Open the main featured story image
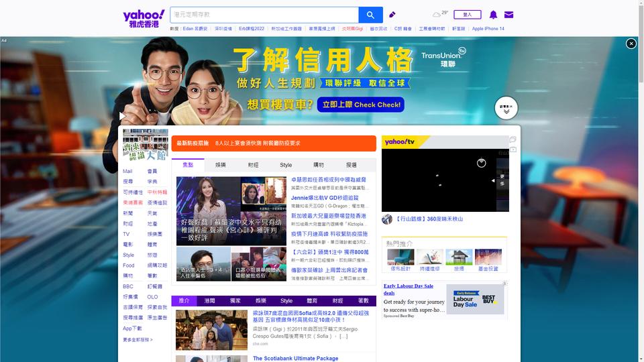Screen dimensions: 644x362 (x=231, y=211)
